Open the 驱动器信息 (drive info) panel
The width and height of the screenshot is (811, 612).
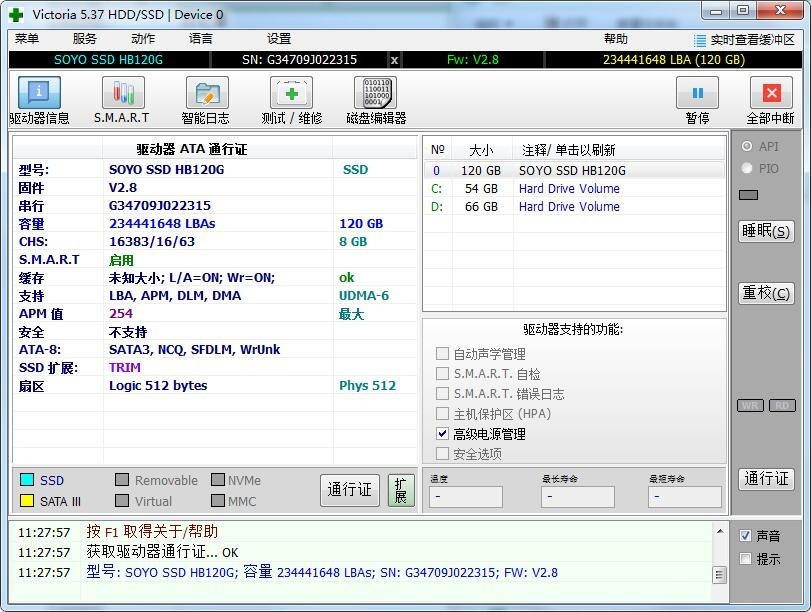point(39,99)
